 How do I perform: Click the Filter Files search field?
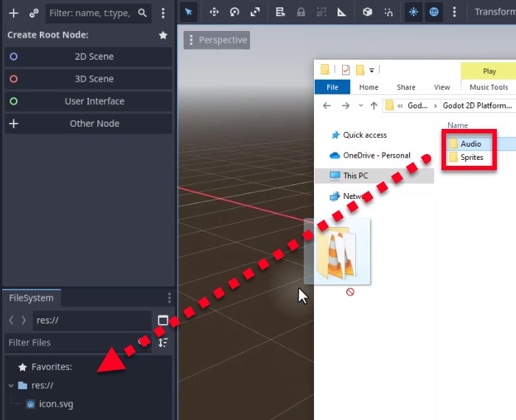(78, 343)
